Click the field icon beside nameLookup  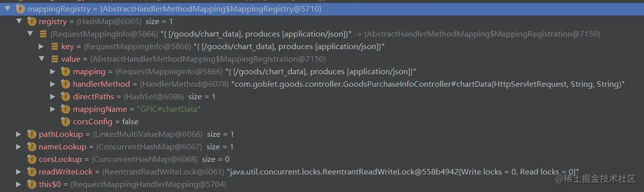(x=32, y=146)
